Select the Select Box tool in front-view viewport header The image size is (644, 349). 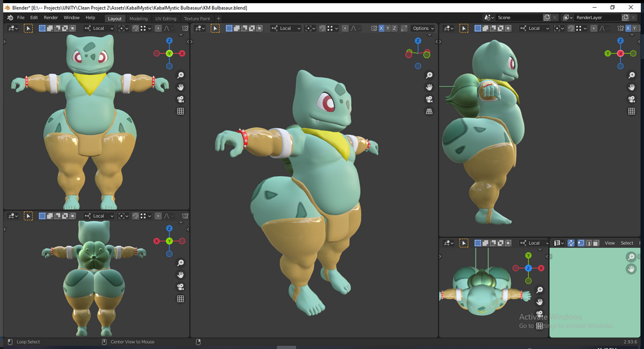(28, 28)
